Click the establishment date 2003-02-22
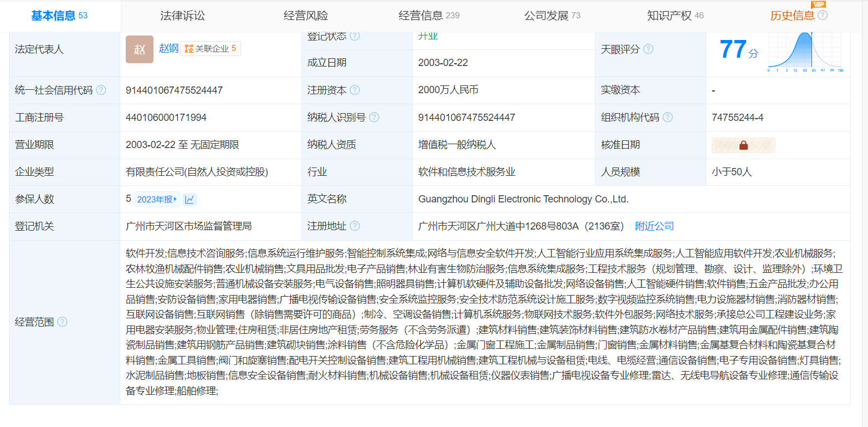868x427 pixels. [443, 63]
